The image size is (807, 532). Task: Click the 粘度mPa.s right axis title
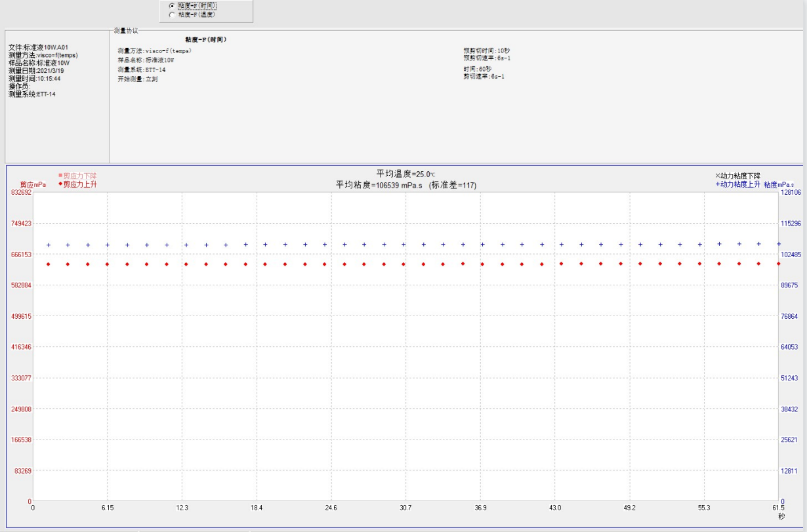coord(779,185)
